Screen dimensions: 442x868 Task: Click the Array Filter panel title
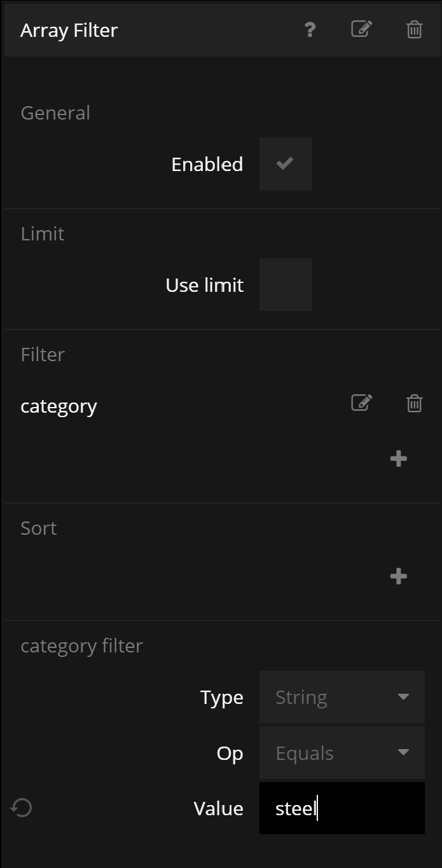[69, 31]
